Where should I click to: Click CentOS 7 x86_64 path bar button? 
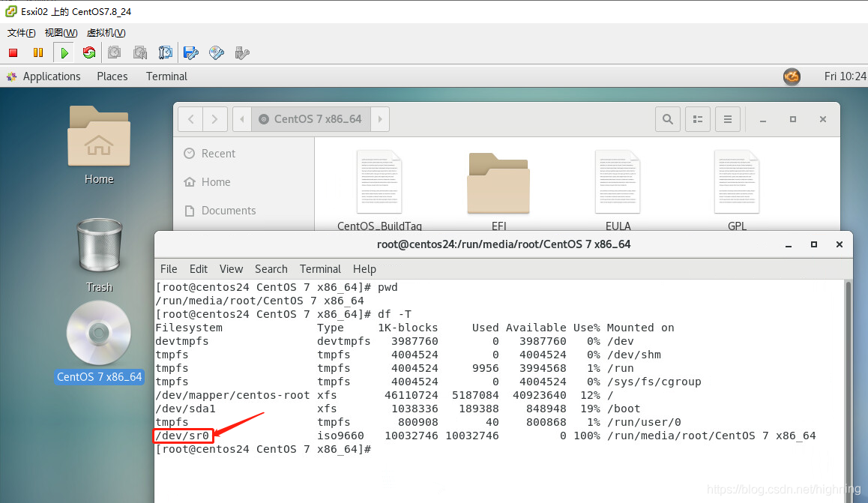(x=311, y=119)
